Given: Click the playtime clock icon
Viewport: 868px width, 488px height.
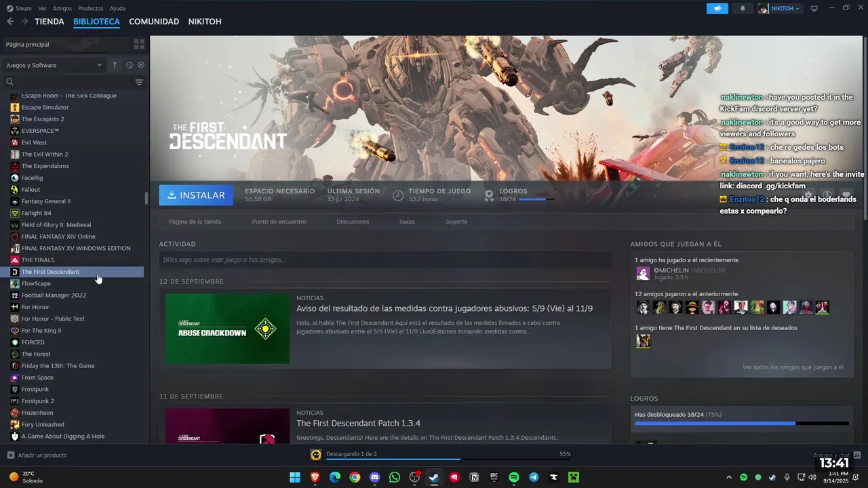Looking at the screenshot, I should pos(398,195).
